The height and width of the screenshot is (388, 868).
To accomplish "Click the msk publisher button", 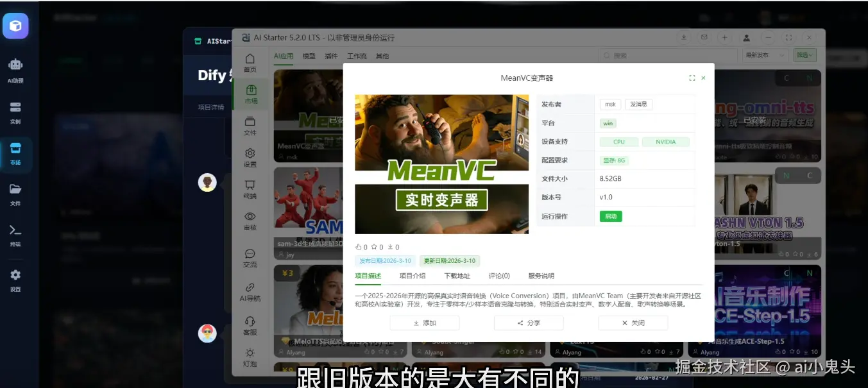I will 610,104.
